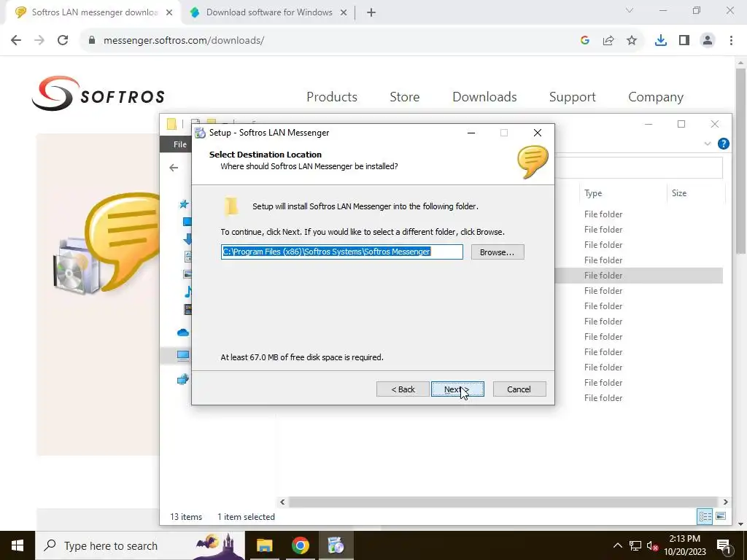747x560 pixels.
Task: Click the muted speaker tray icon
Action: 653,545
